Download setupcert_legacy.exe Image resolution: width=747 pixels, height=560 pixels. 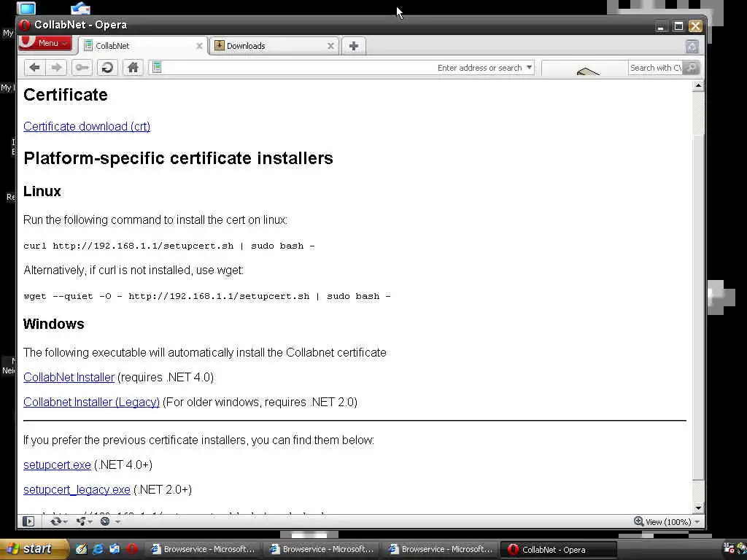coord(77,489)
